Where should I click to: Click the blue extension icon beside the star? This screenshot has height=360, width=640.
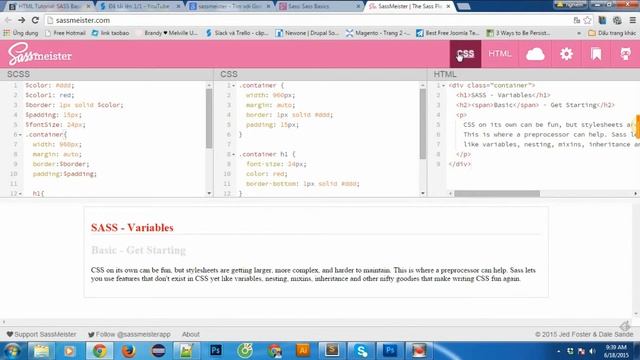pos(602,20)
